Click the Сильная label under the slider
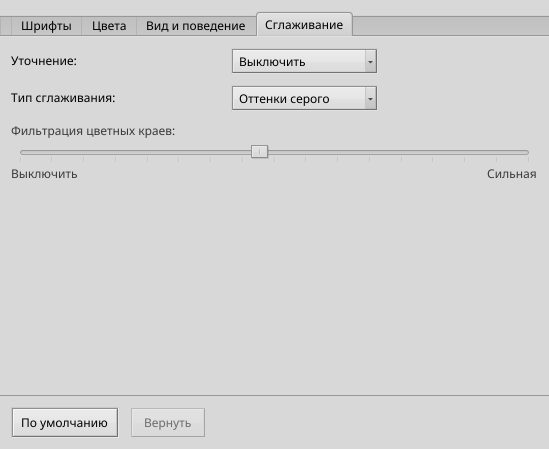Viewport: 549px width, 449px height. (512, 174)
